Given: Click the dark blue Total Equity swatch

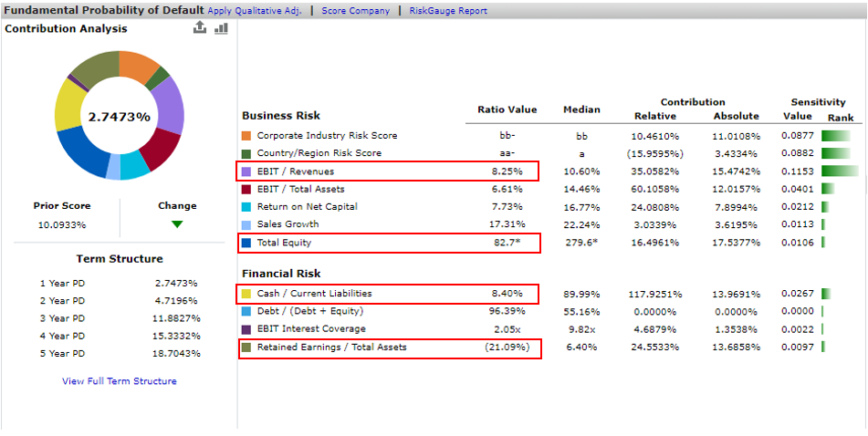Looking at the screenshot, I should pos(246,243).
